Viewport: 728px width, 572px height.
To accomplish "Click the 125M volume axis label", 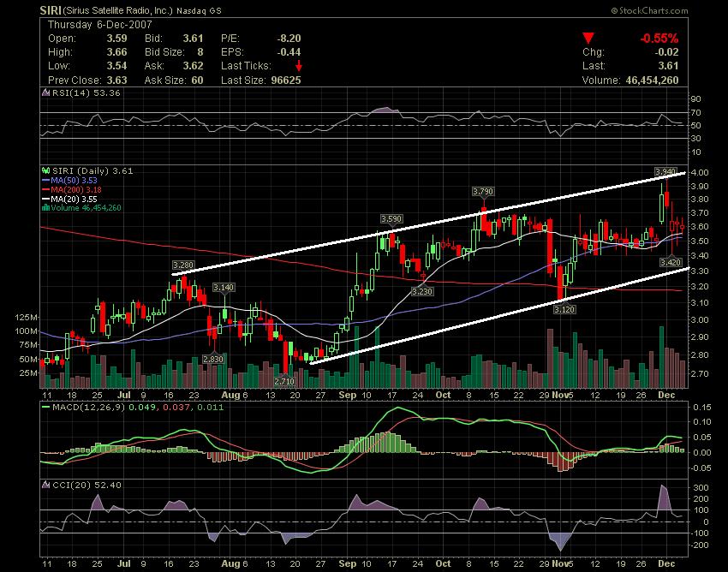I will click(26, 317).
